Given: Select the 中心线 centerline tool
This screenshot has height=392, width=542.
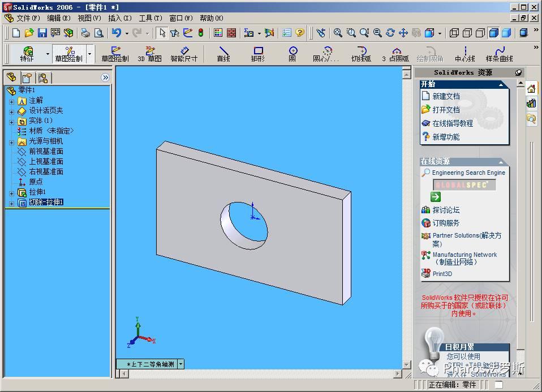Looking at the screenshot, I should tap(465, 54).
